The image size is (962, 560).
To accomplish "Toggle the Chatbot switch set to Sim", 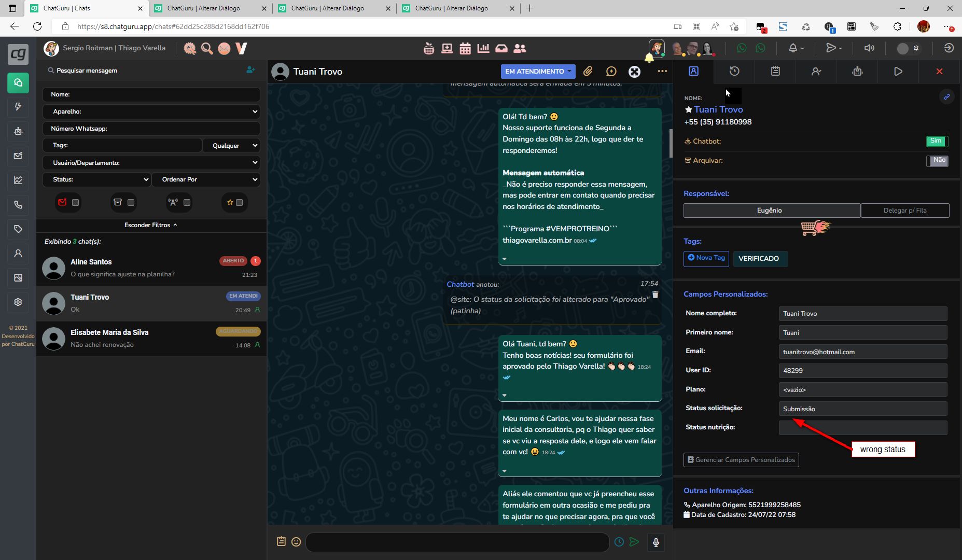I will 937,141.
